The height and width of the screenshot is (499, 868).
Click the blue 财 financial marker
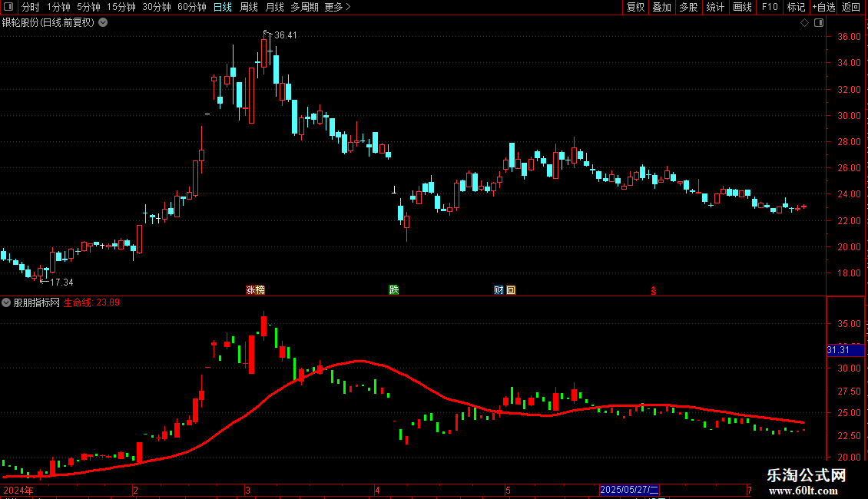(499, 290)
